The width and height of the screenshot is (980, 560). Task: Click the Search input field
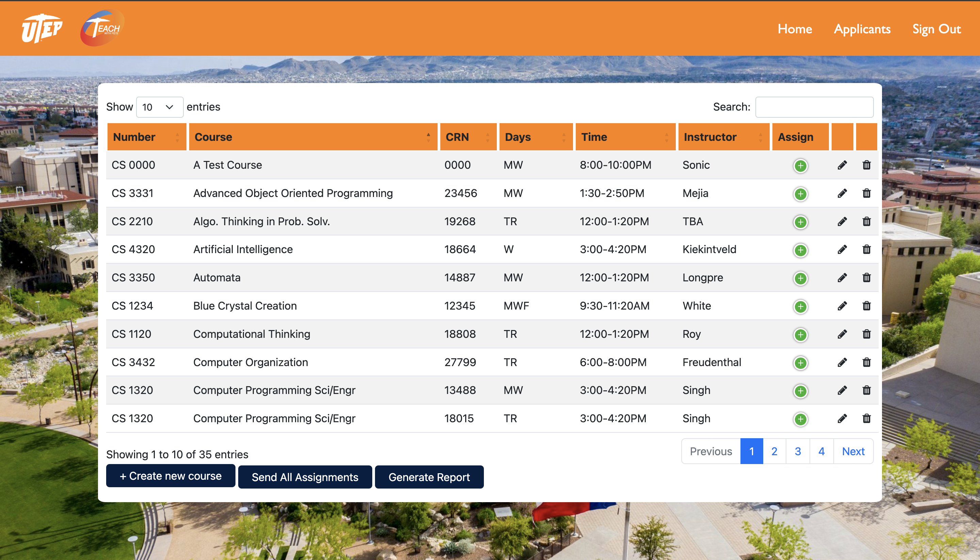tap(814, 107)
